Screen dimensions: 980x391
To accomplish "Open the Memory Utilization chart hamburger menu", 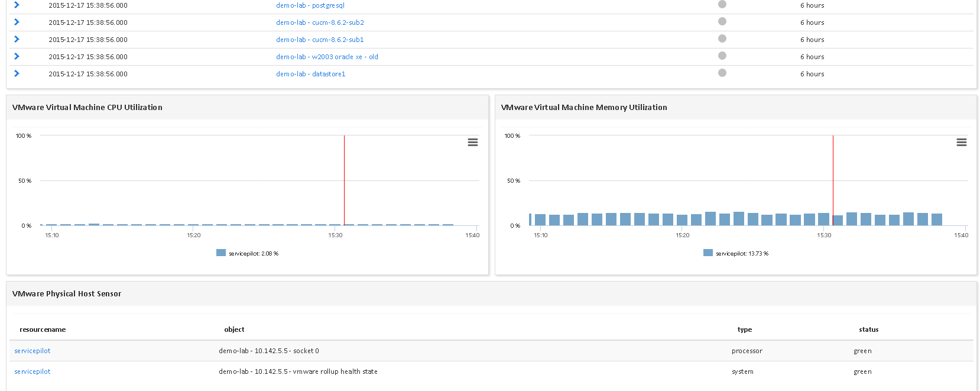I will [962, 143].
